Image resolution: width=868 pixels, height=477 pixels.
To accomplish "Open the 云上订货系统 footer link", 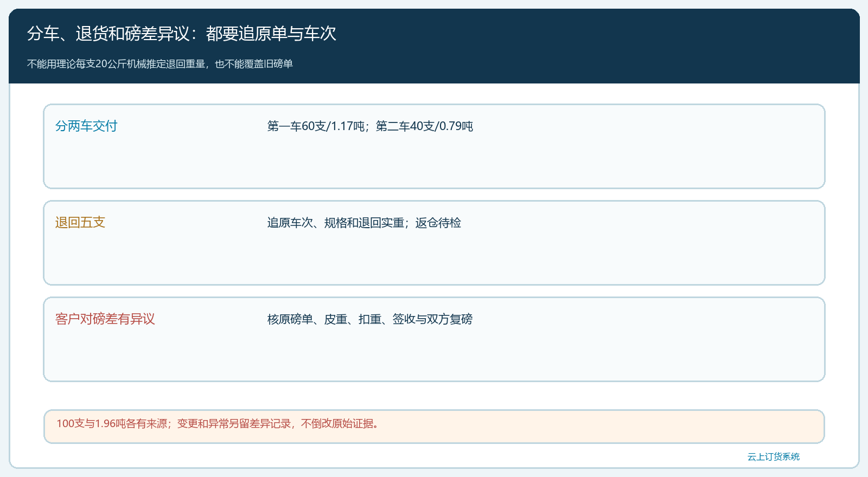I will [x=774, y=457].
